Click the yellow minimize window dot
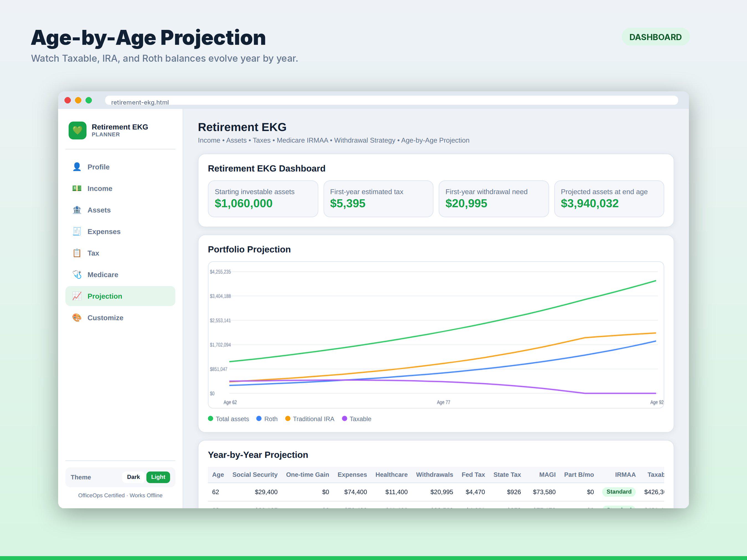The image size is (747, 560). click(x=78, y=100)
